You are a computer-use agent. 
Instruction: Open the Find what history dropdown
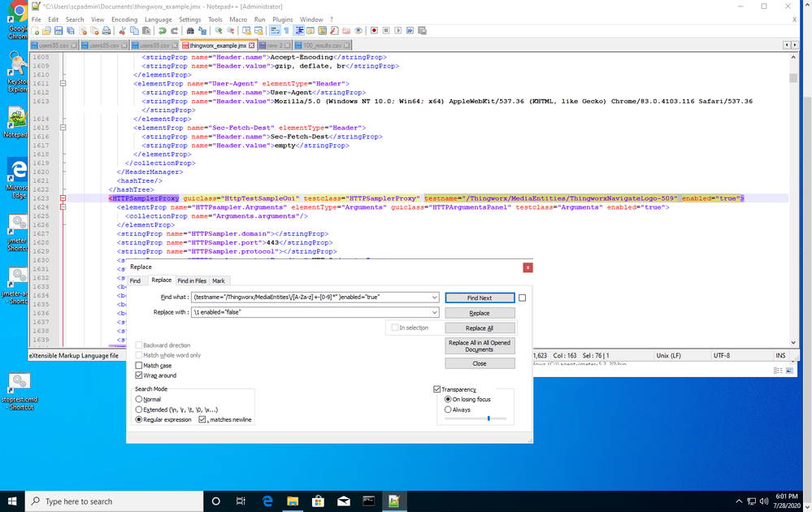pos(435,297)
